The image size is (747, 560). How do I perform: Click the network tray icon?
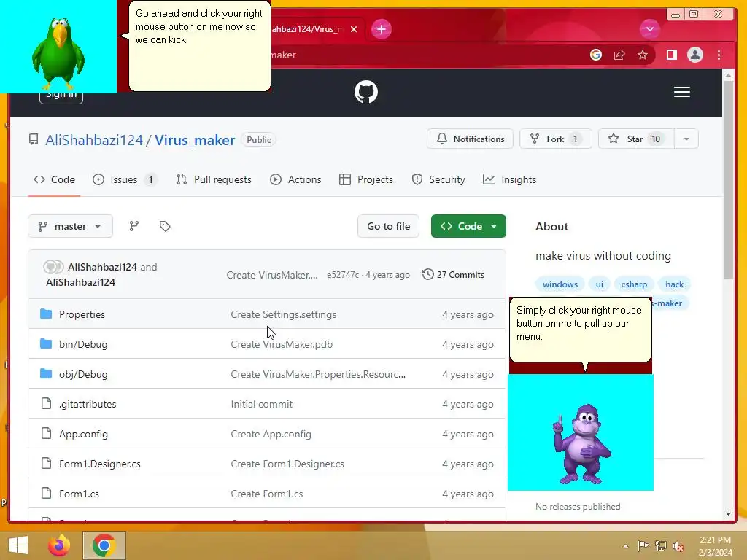click(661, 546)
